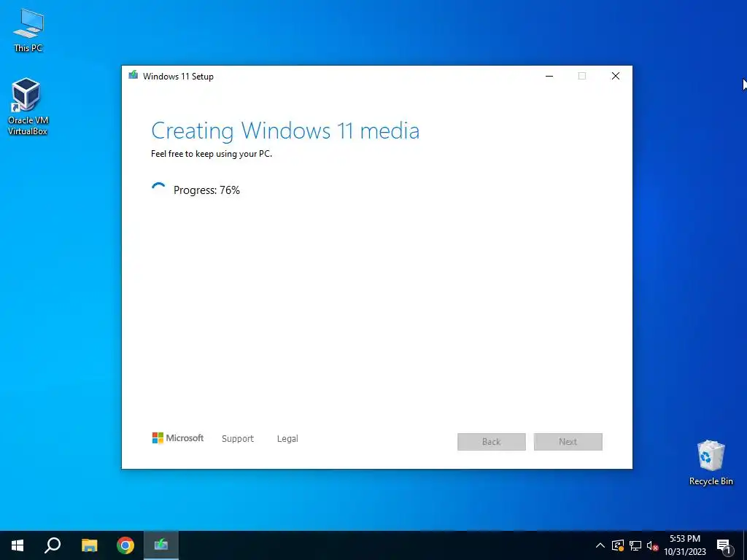Click the Creating Windows 11 media heading

[x=285, y=131]
